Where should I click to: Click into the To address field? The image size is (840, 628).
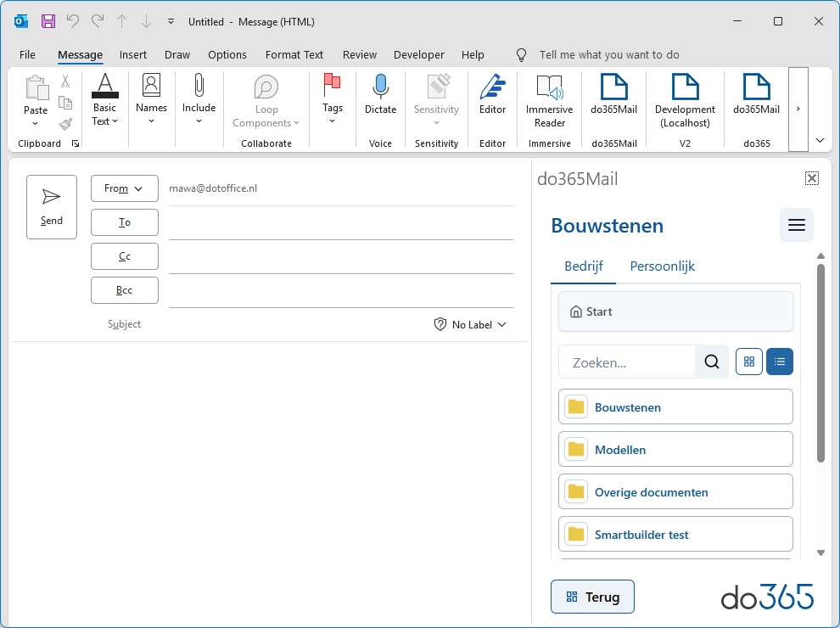pyautogui.click(x=341, y=223)
